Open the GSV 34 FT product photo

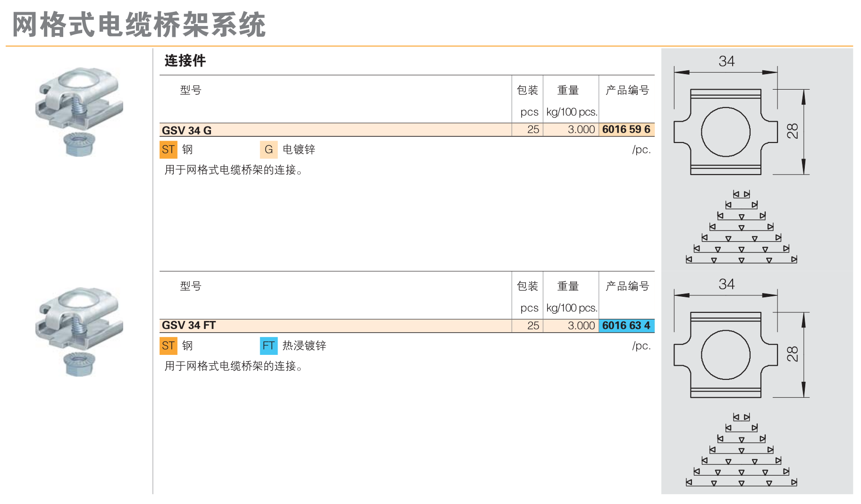79,331
